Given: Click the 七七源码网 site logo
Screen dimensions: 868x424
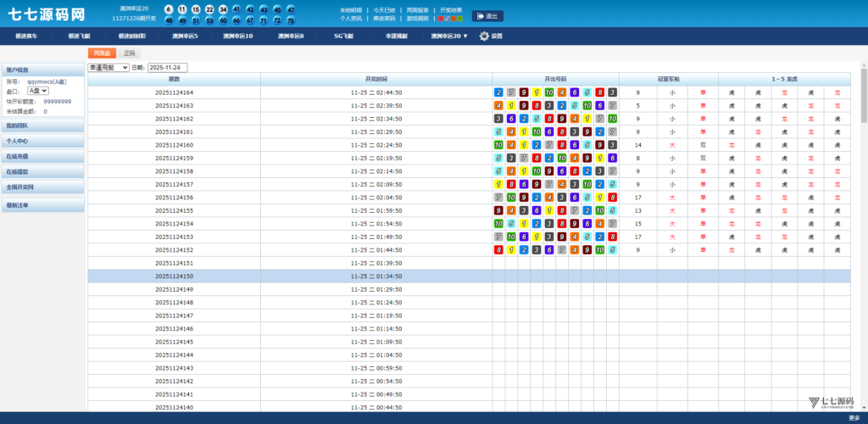Looking at the screenshot, I should coord(47,14).
